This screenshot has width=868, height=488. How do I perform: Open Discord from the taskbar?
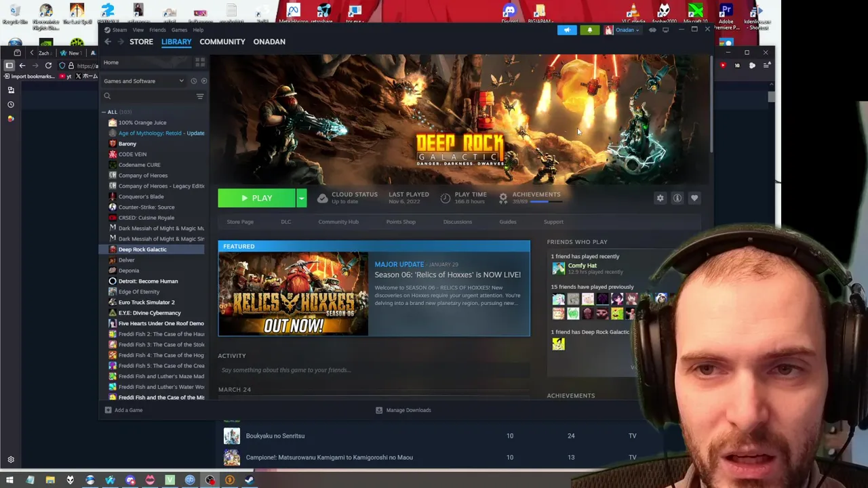(130, 480)
